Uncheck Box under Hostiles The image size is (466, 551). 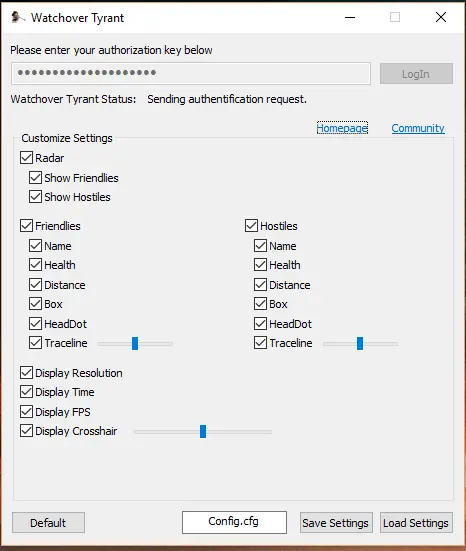[x=260, y=304]
